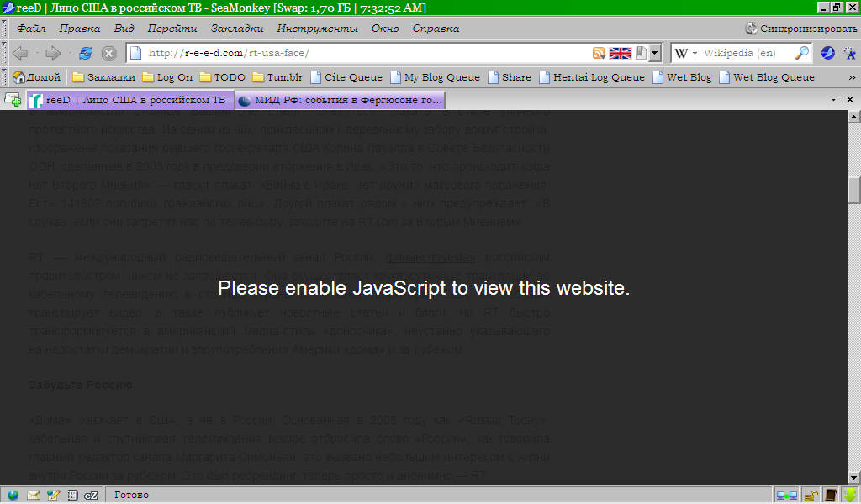Open the Инструменты menu
Image resolution: width=861 pixels, height=504 pixels.
click(x=317, y=29)
